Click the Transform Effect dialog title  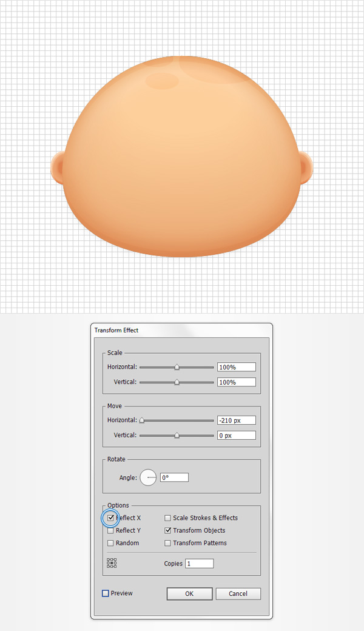(x=116, y=330)
